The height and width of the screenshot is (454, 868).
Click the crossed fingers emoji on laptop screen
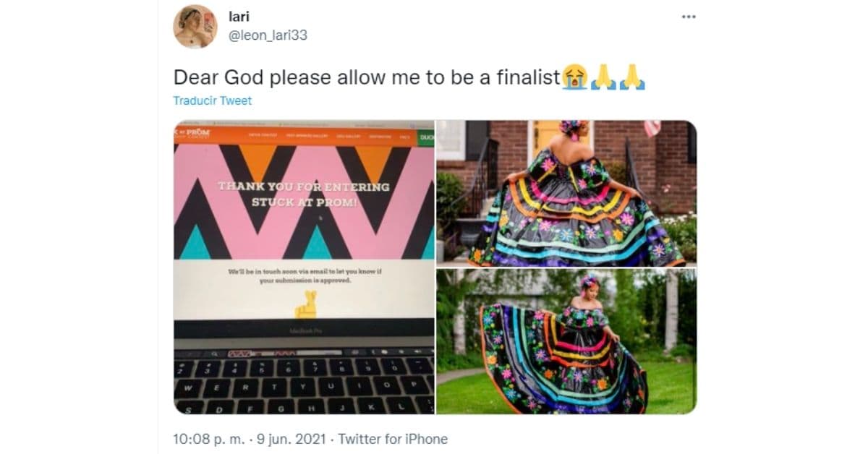[307, 306]
